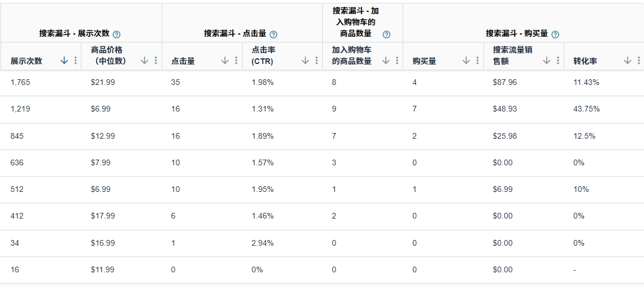Viewport: 644px width, 287px height.
Task: Sort by 商品价格（中位数） arrow icon
Action: pos(145,61)
